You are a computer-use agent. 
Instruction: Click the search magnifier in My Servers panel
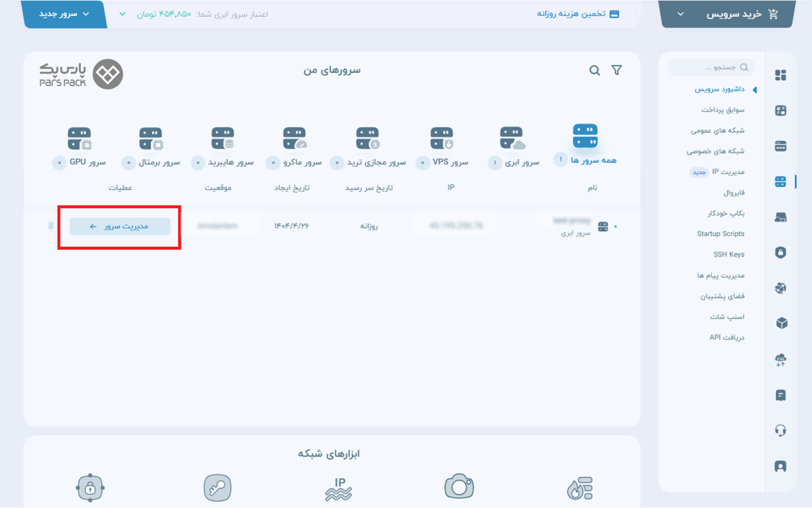(x=595, y=70)
